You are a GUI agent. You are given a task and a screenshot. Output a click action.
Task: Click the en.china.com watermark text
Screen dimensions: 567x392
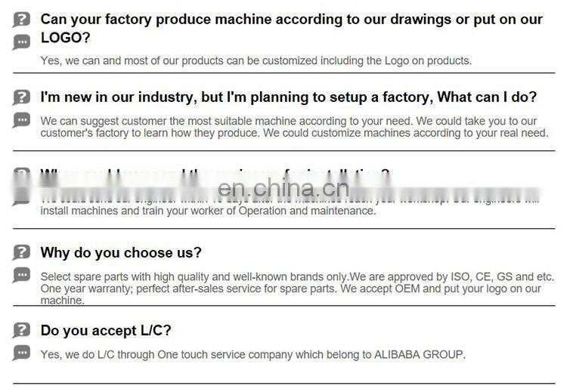click(x=284, y=187)
